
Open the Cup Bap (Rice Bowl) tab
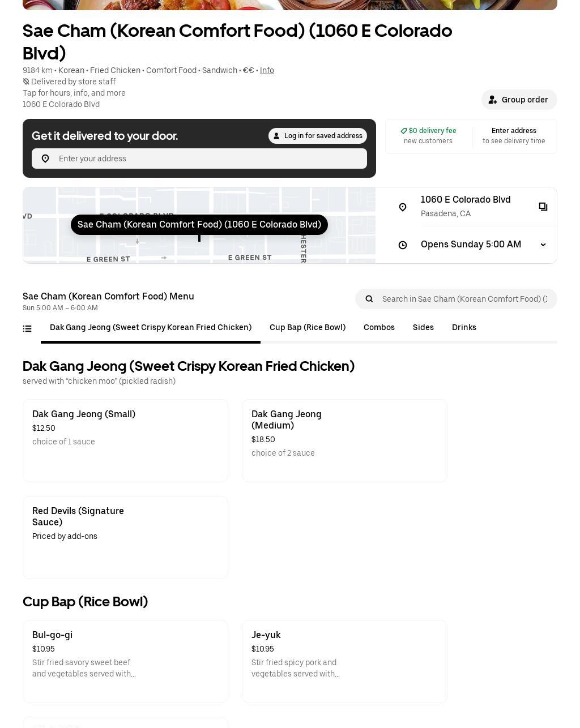(308, 327)
